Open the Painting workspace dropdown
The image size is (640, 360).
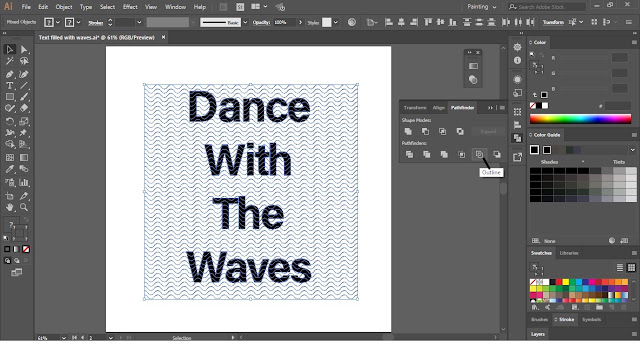tap(482, 7)
